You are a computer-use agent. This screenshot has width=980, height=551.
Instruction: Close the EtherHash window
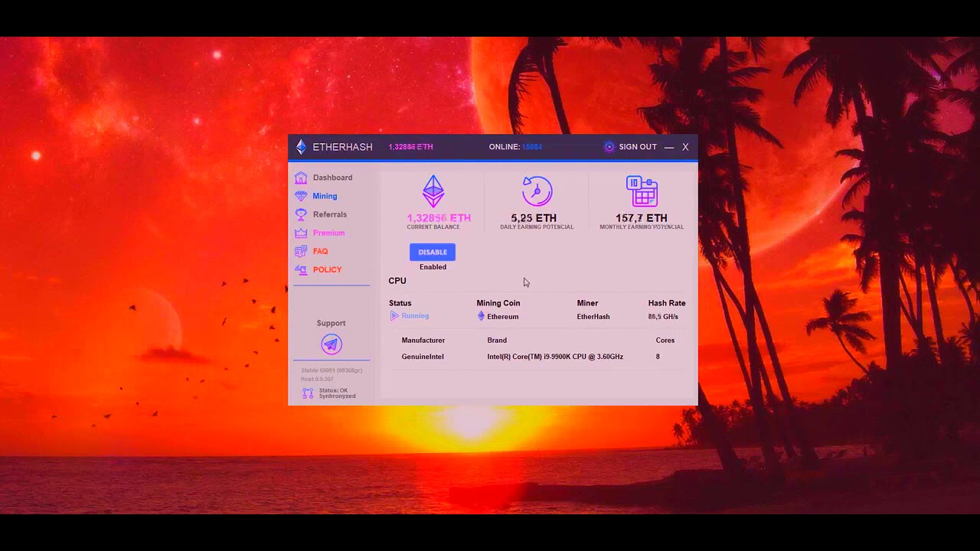click(x=685, y=147)
